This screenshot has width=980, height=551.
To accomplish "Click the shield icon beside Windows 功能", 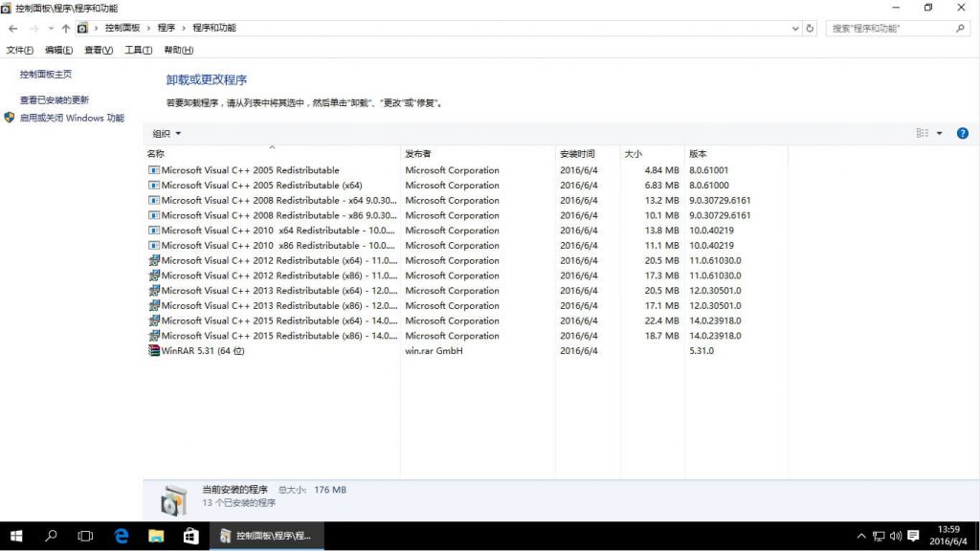I will (9, 118).
